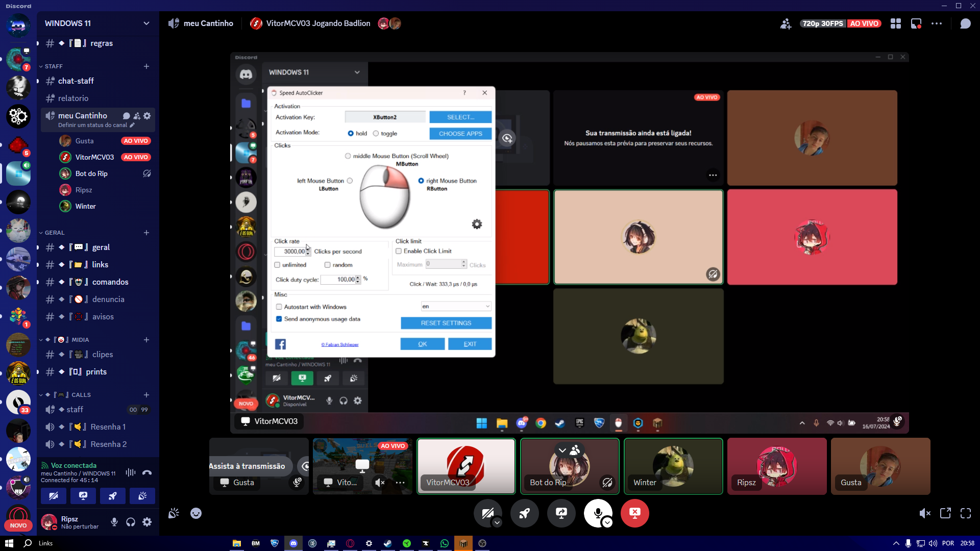This screenshot has width=980, height=551.
Task: Toggle noise suppression in voice panel
Action: click(x=131, y=472)
